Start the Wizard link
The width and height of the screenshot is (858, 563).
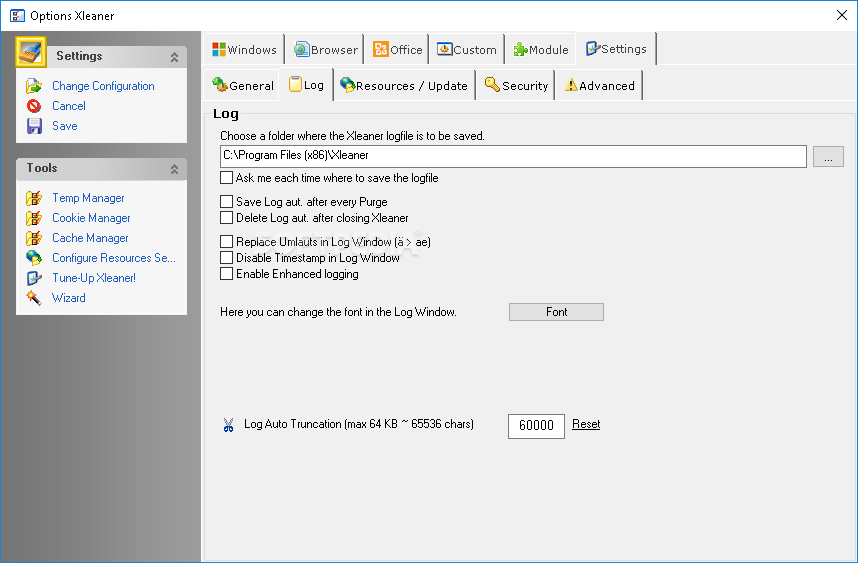[68, 298]
